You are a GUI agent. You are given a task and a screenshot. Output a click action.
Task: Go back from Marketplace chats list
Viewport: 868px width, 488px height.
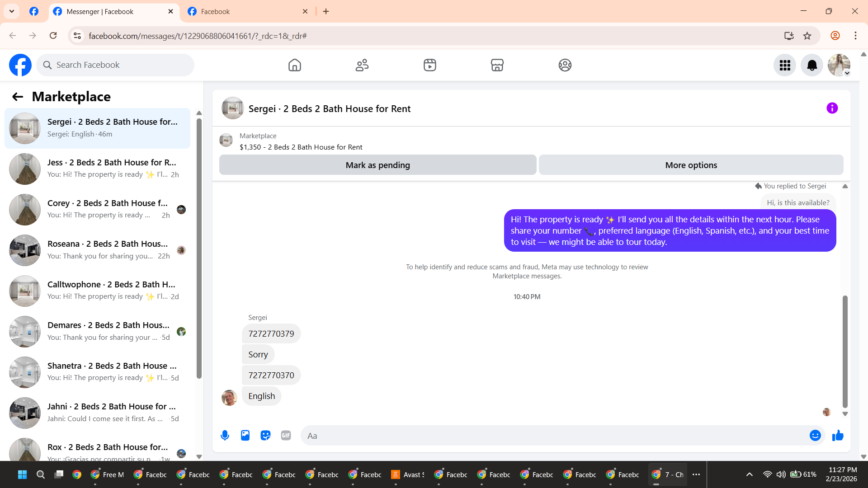[x=17, y=97]
